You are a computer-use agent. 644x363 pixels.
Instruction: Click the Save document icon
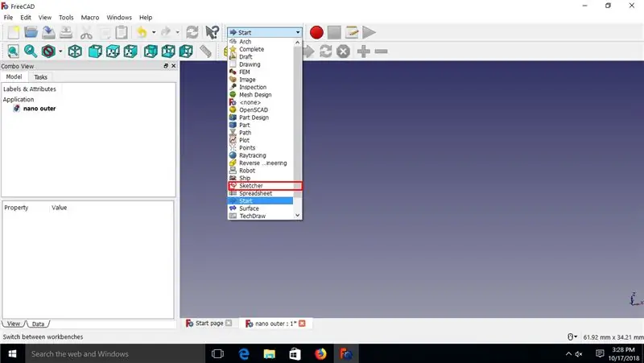click(48, 32)
